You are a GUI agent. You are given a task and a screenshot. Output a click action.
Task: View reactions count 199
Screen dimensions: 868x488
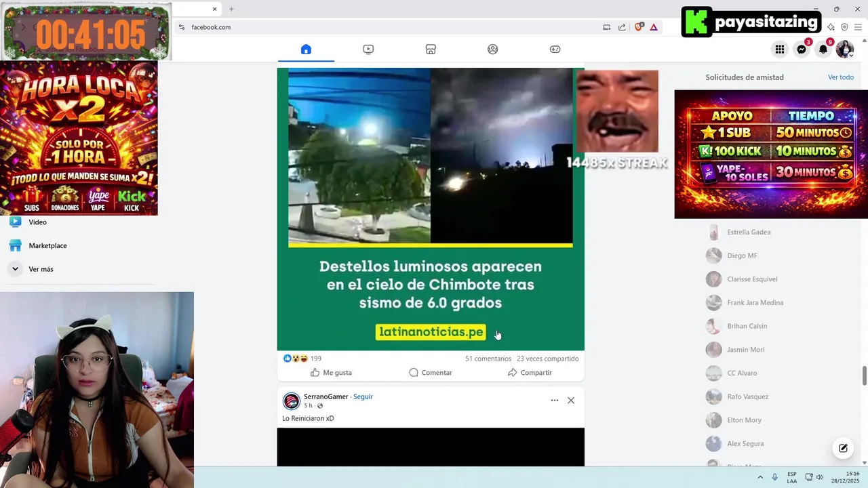[x=316, y=359]
